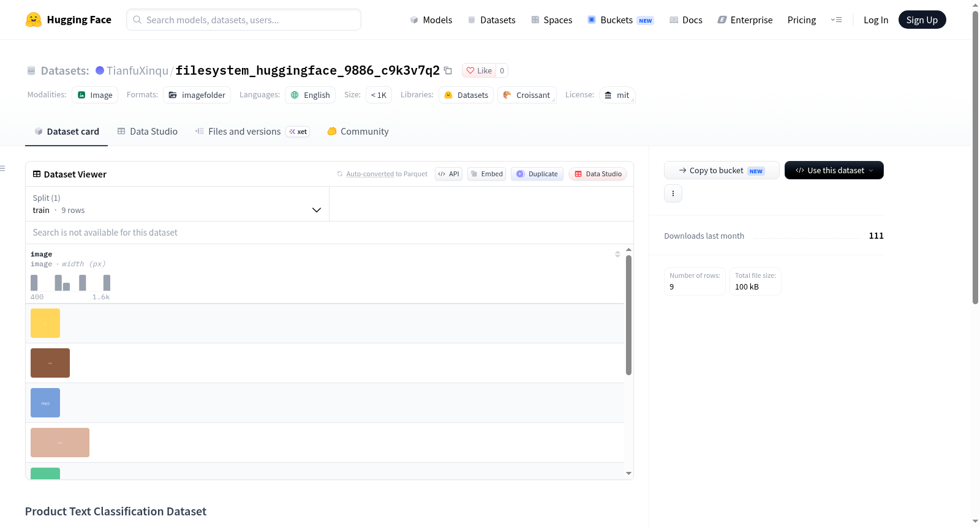
Task: Open the Community tab
Action: tap(358, 131)
